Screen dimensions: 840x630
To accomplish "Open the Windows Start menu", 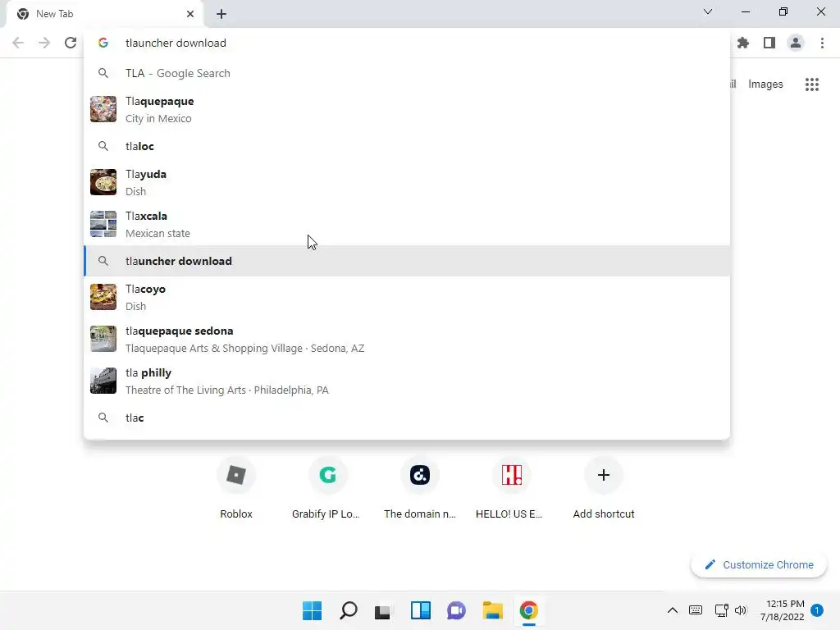I will (x=313, y=610).
